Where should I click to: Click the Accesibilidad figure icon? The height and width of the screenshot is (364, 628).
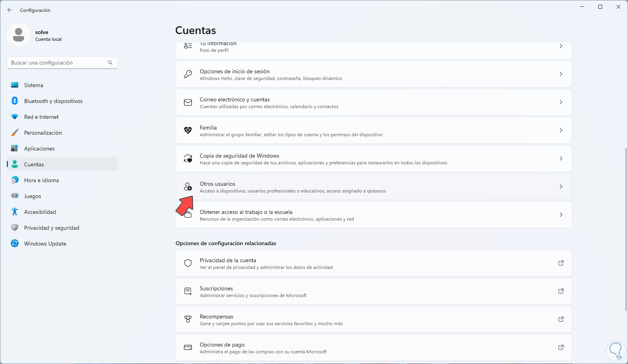(x=15, y=212)
